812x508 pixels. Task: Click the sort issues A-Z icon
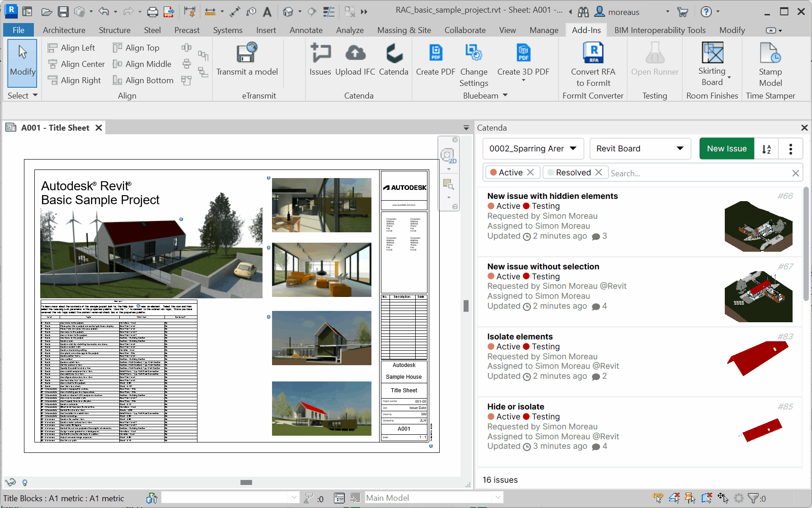coord(766,149)
